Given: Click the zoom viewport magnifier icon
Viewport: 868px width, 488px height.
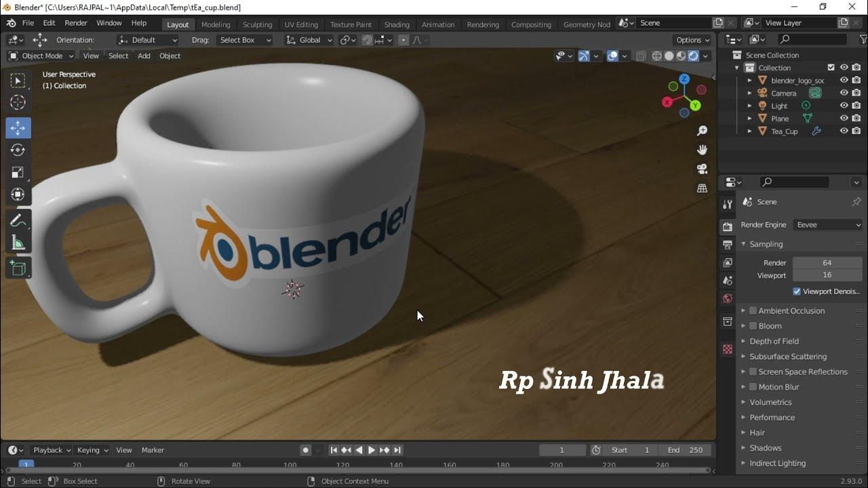Looking at the screenshot, I should pyautogui.click(x=703, y=131).
